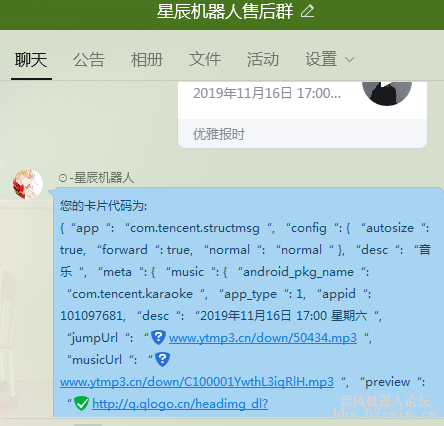
Task: Open 星辰机器人 sender avatar
Action: pos(28,184)
